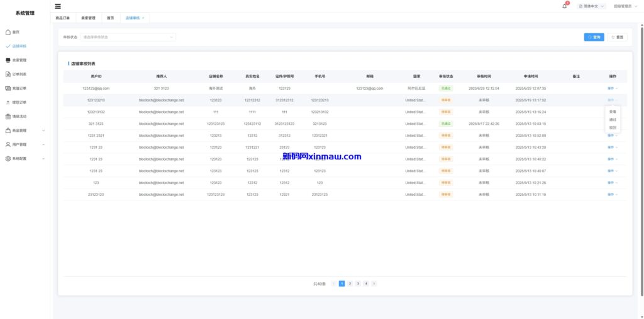Viewport: 644px width, 319px height.
Task: Switch to the 商品订单 tab
Action: [64, 18]
